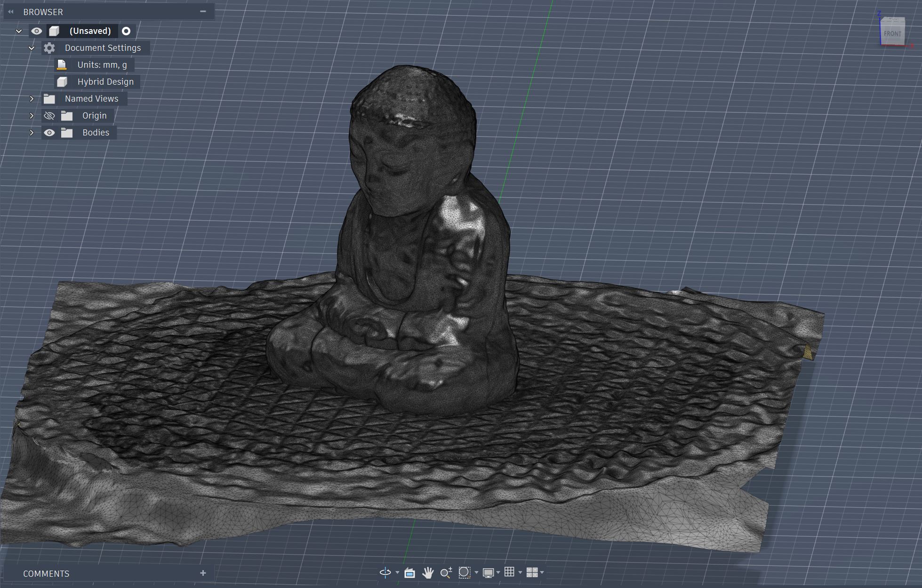Collapse the Document Settings node
922x588 pixels.
32,48
